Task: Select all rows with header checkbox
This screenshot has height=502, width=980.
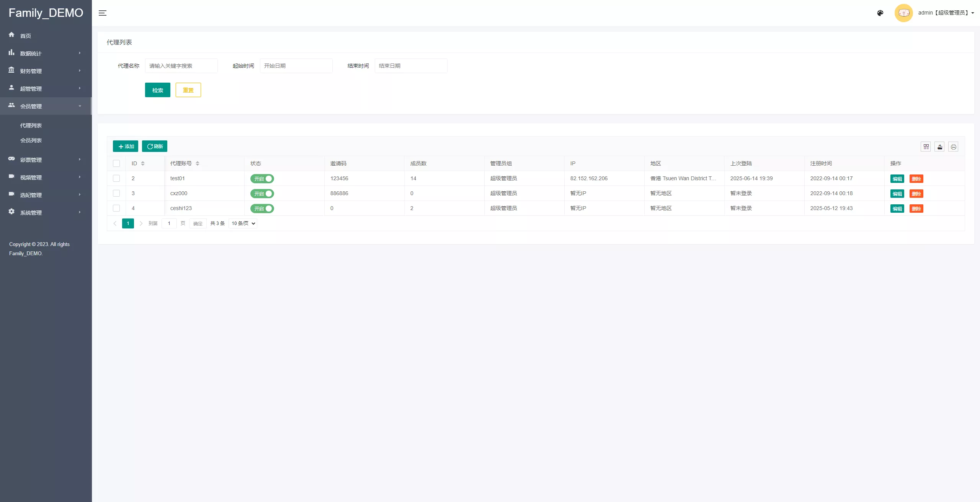Action: [116, 163]
